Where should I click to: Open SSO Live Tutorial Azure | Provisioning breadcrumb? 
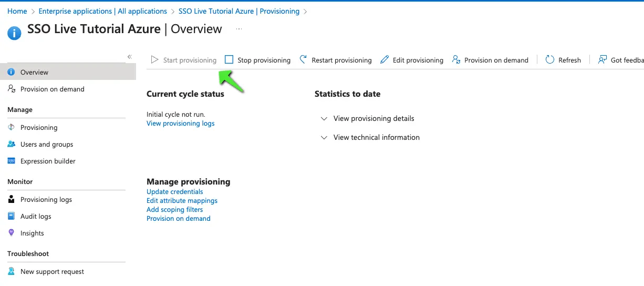(239, 11)
